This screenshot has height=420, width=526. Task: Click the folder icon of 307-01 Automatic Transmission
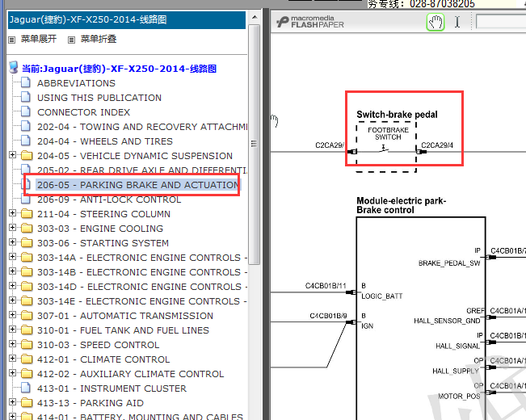pos(27,315)
